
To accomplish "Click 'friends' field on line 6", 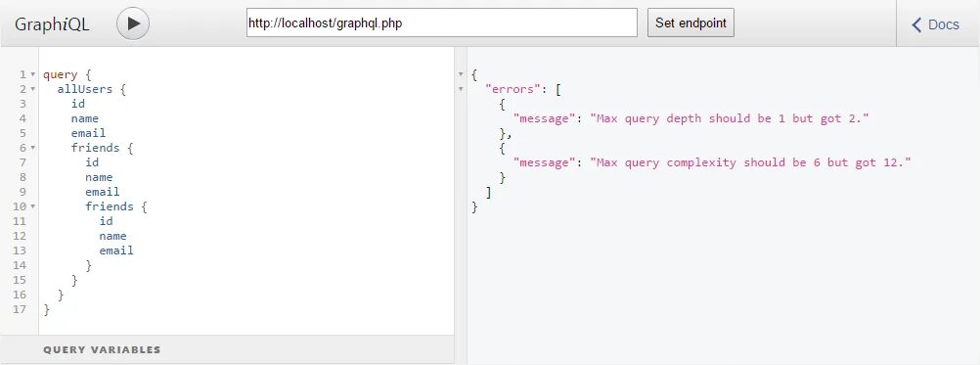I will (95, 148).
